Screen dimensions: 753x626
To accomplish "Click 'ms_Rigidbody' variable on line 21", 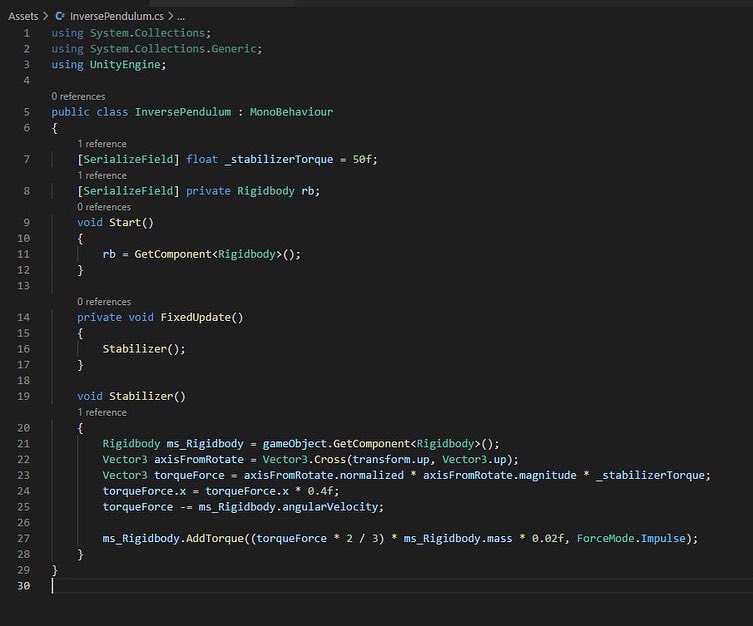I will coord(205,444).
